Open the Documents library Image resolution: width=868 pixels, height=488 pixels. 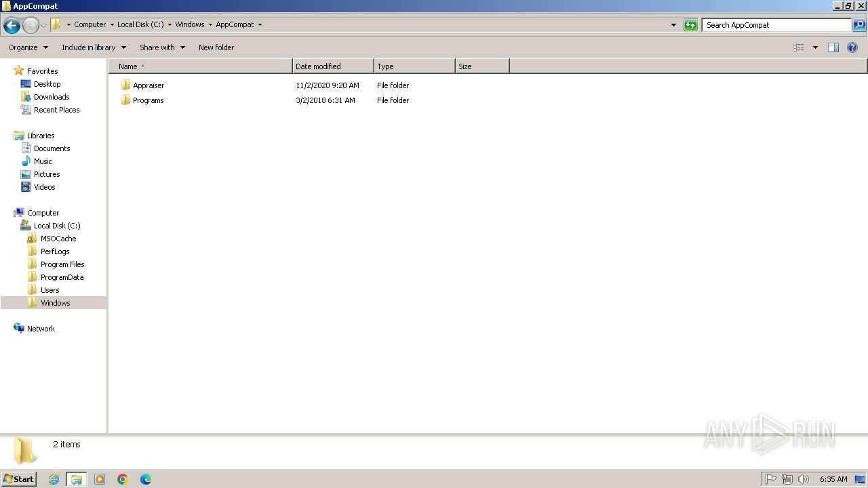pos(52,148)
